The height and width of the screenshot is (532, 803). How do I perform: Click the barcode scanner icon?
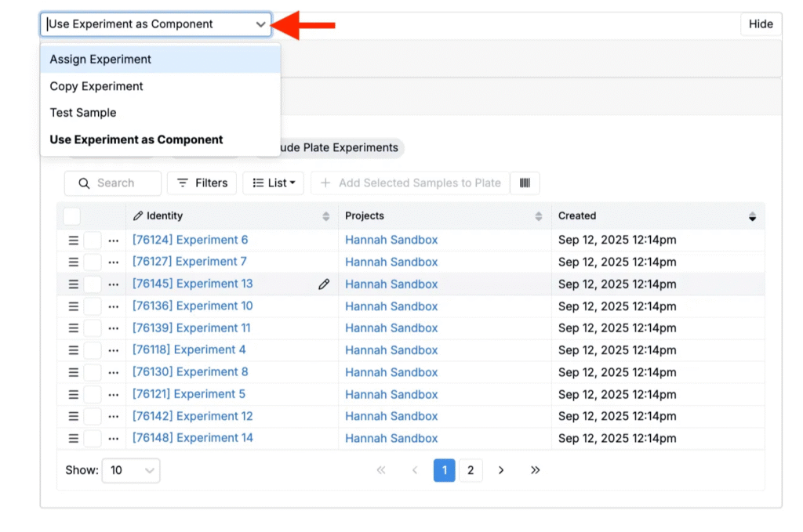[525, 183]
